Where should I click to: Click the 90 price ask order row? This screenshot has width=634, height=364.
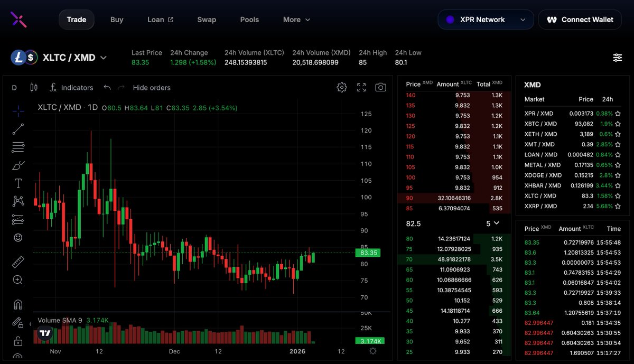coord(454,198)
